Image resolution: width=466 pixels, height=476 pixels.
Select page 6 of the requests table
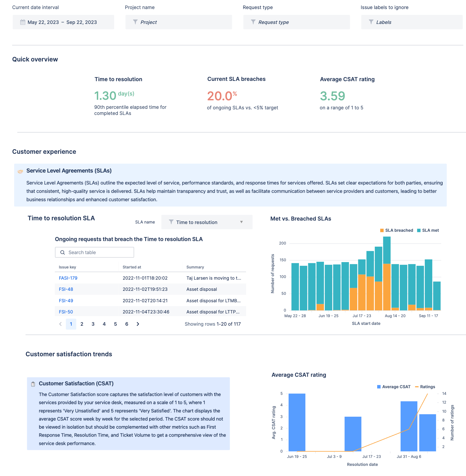pyautogui.click(x=127, y=324)
